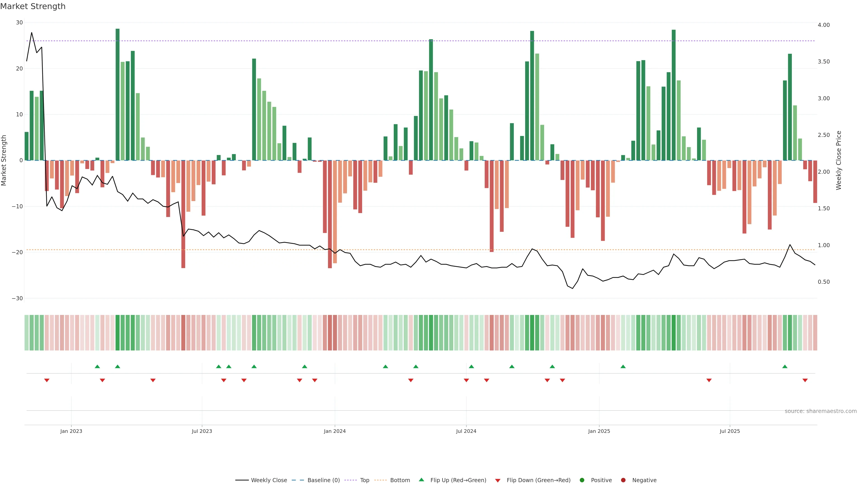
Task: Click the Weekly Close Price axis title
Action: (x=839, y=160)
